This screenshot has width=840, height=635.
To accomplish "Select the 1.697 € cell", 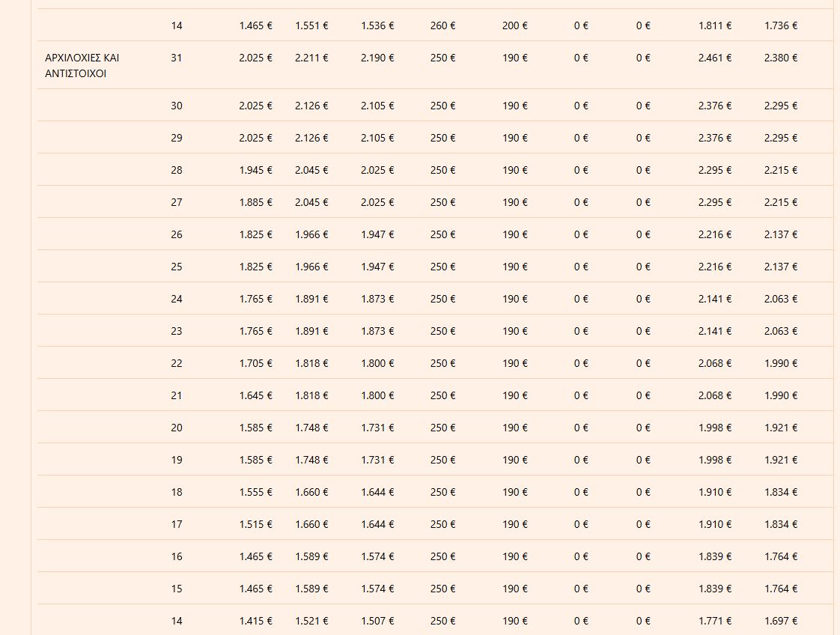I will tap(780, 621).
